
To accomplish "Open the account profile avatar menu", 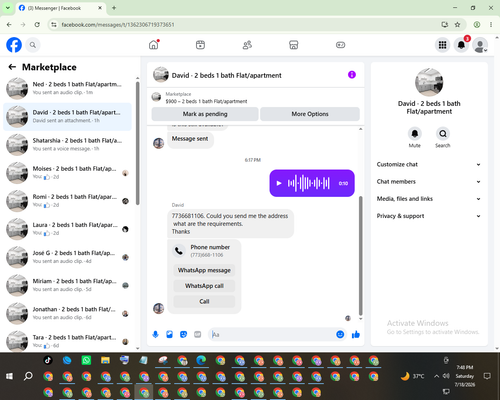I will [480, 45].
